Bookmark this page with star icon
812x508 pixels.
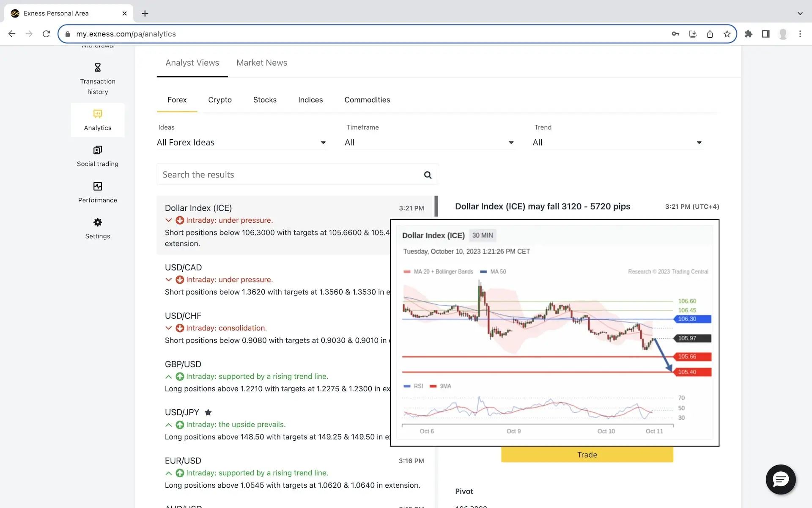[727, 34]
